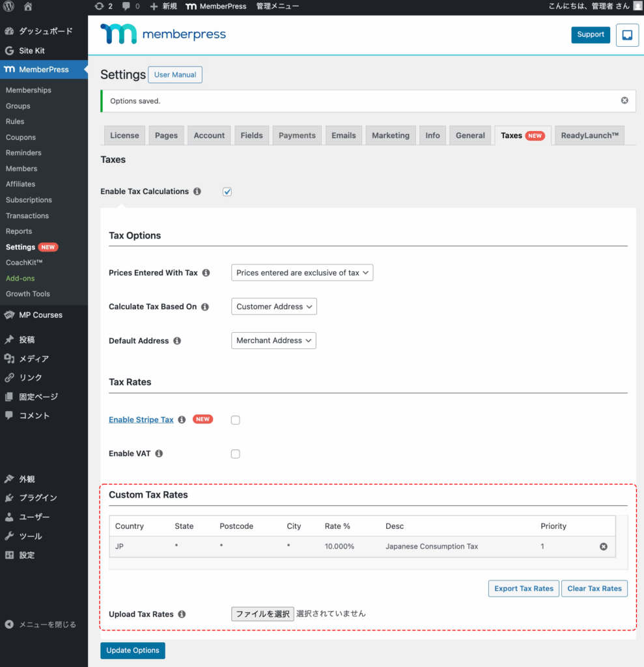Switch to the Marketing tab

[391, 135]
